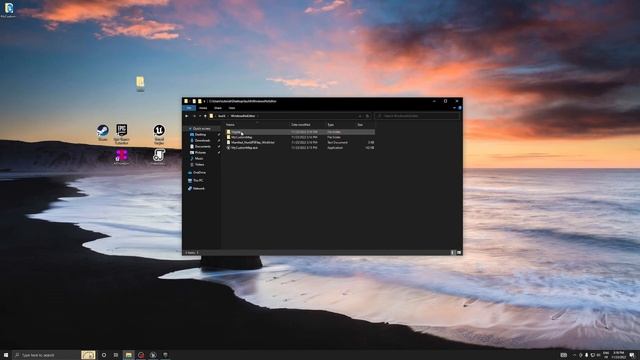640x360 pixels.
Task: Select This PC in the navigation pane
Action: [x=198, y=180]
